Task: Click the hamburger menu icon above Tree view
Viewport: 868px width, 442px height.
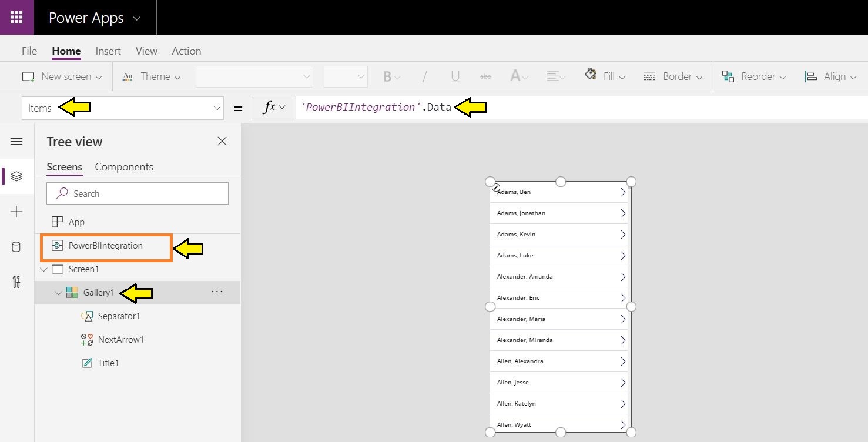Action: click(17, 141)
